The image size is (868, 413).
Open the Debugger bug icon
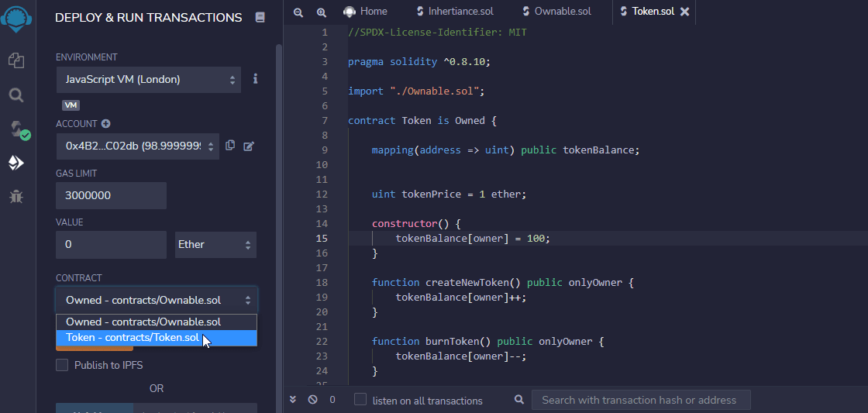16,196
